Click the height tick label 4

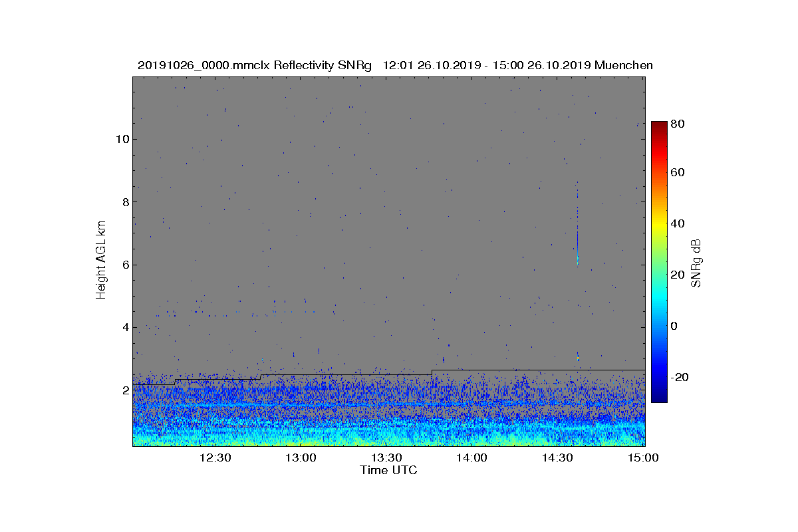coord(125,327)
